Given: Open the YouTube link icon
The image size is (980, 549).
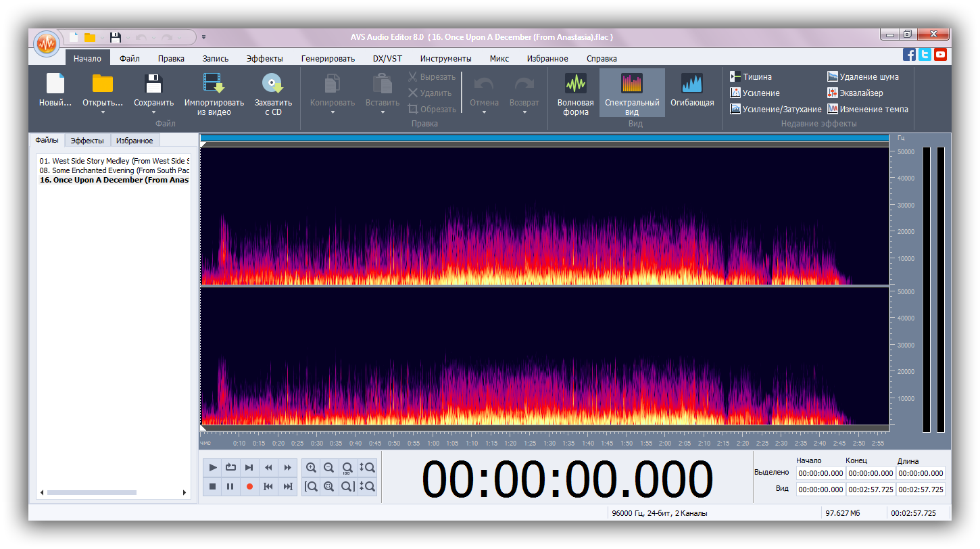Looking at the screenshot, I should tap(940, 55).
